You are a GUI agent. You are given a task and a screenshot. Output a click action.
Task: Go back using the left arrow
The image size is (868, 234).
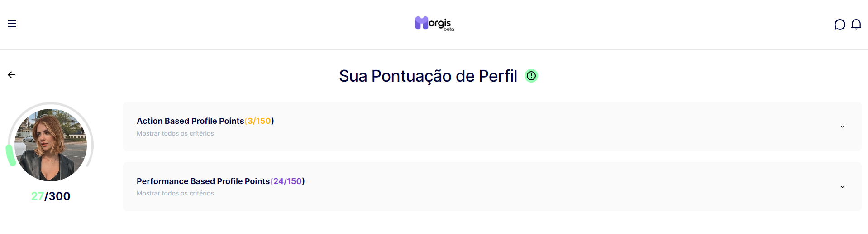[x=12, y=75]
